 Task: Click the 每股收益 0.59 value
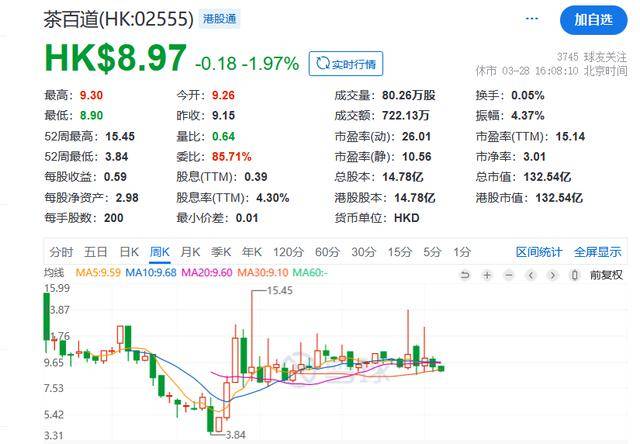[115, 177]
